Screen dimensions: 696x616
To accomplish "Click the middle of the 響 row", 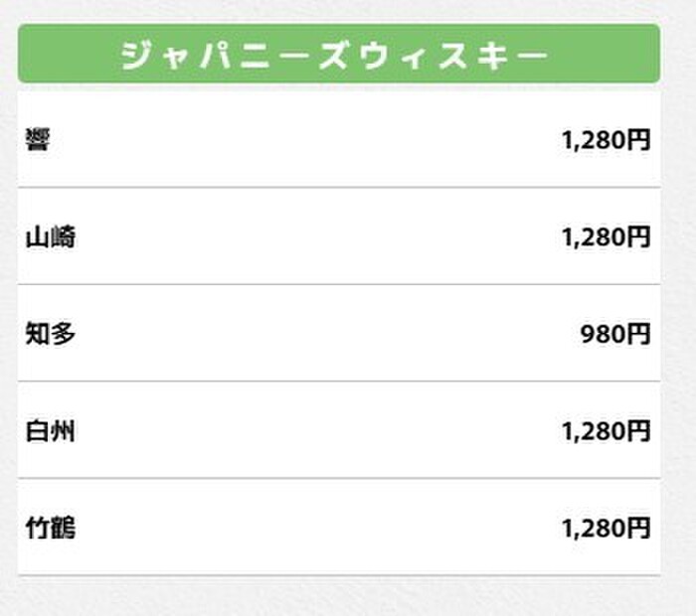I will 339,139.
